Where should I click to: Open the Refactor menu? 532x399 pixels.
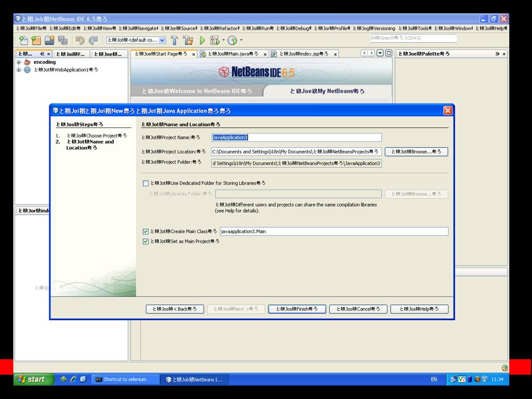(220, 28)
